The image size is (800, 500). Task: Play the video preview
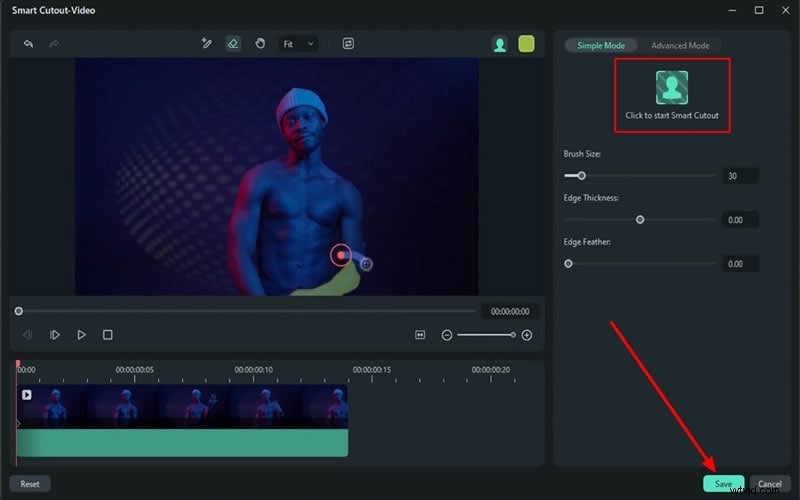(81, 335)
